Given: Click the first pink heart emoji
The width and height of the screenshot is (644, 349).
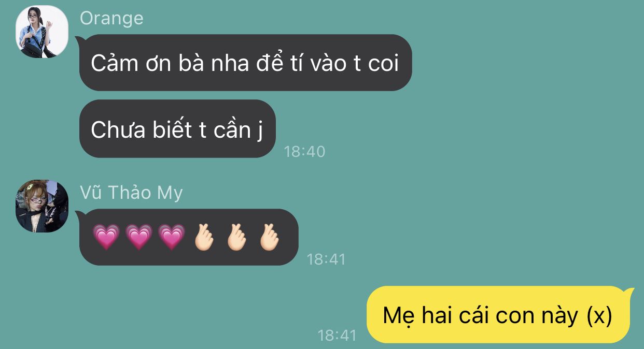Looking at the screenshot, I should click(106, 238).
